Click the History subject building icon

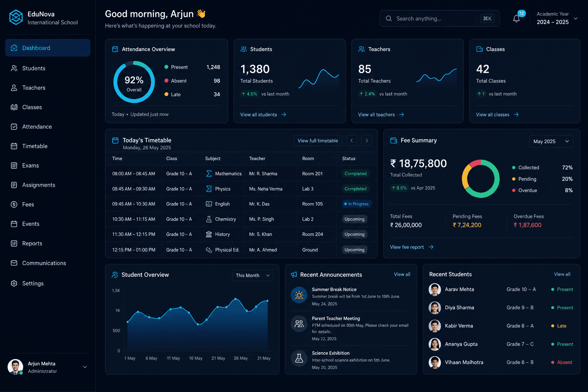pos(209,234)
